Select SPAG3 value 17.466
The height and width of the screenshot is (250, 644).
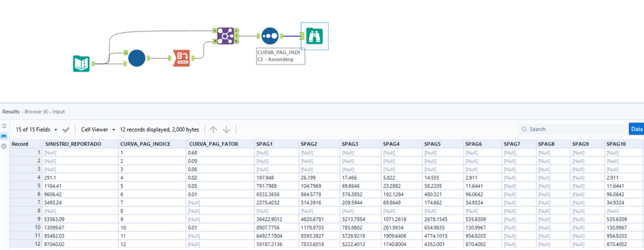361,177
